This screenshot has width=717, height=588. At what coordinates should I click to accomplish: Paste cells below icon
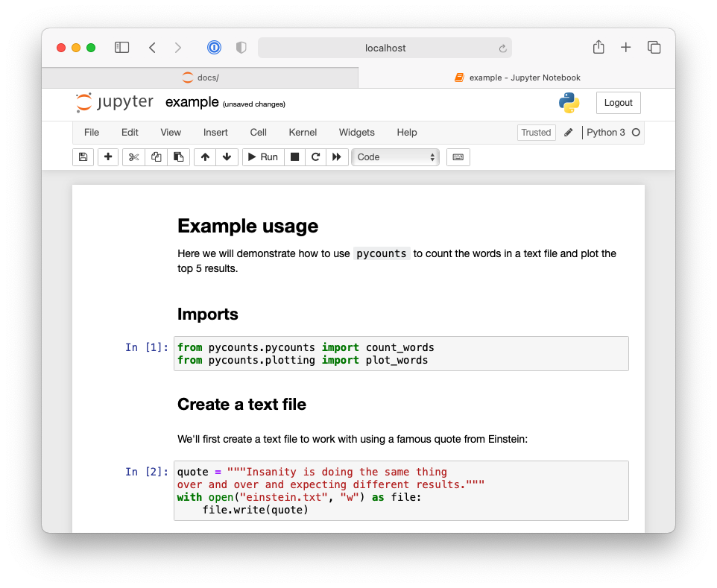178,157
